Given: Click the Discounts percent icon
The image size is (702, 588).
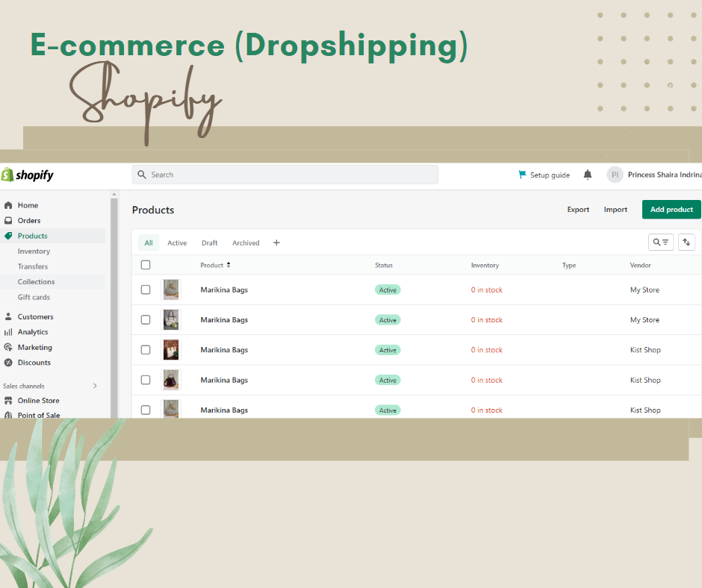Looking at the screenshot, I should (8, 363).
